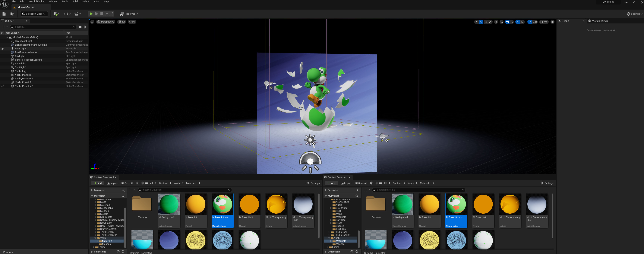The width and height of the screenshot is (644, 254).
Task: Click the Outliner search field
Action: click(43, 27)
